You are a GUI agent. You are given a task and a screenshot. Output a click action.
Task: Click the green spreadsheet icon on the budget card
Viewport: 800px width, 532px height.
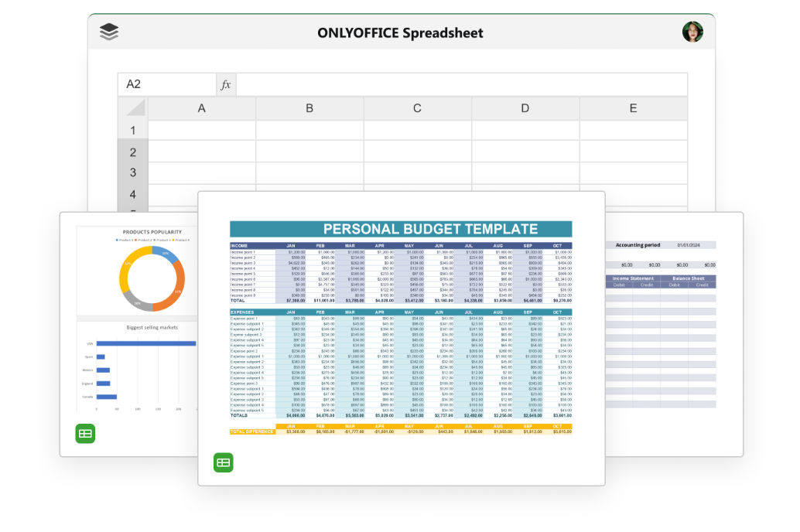point(224,462)
